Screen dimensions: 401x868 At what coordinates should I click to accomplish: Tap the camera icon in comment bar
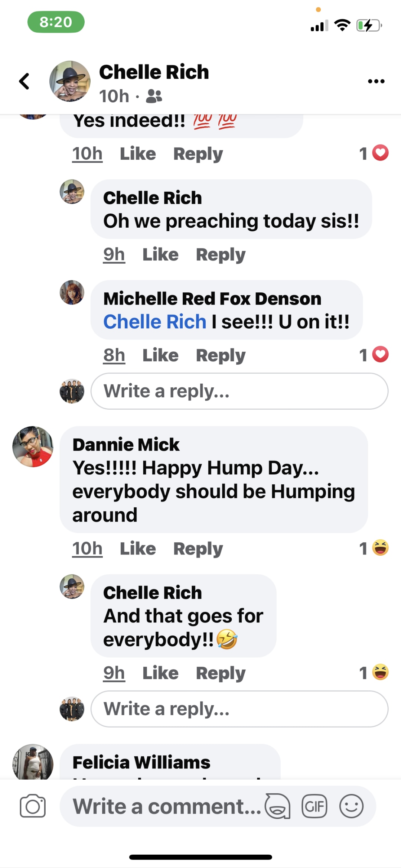click(x=33, y=806)
